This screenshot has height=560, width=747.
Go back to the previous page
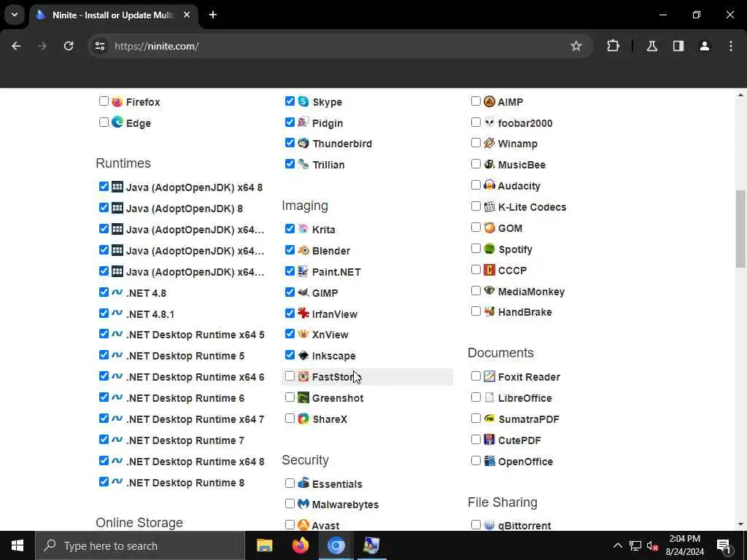16,46
